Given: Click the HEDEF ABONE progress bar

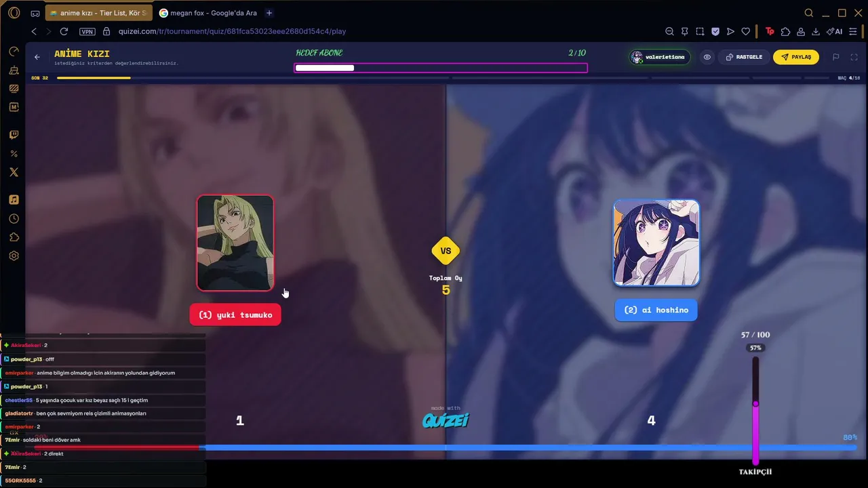Looking at the screenshot, I should point(441,68).
